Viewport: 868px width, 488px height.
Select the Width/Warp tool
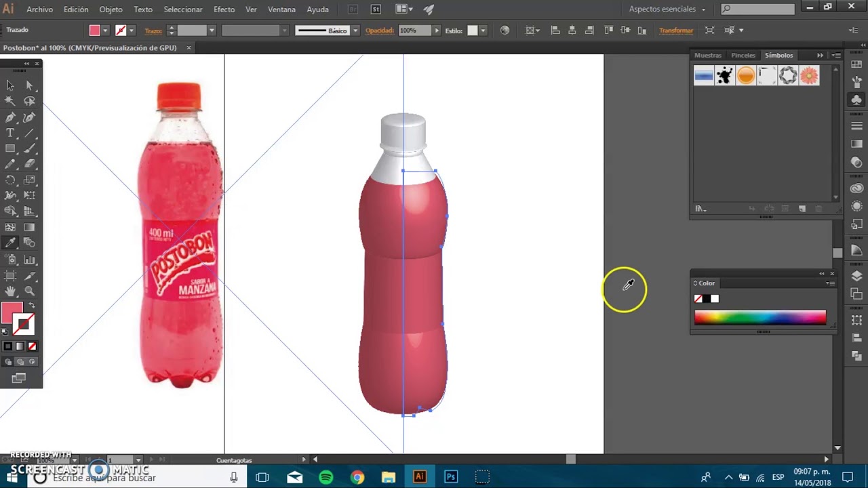pos(10,196)
